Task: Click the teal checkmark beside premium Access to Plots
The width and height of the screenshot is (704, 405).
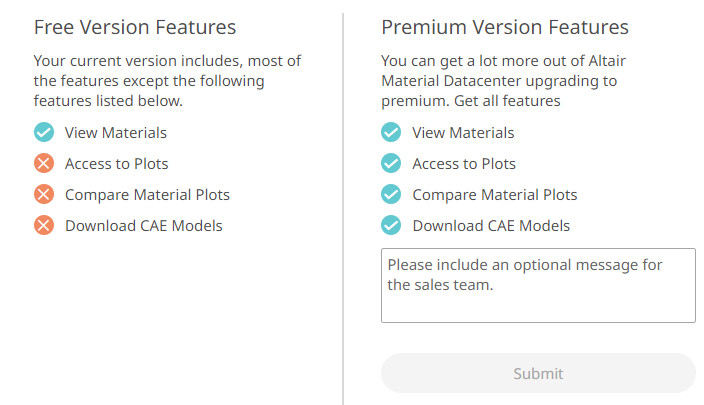Action: (391, 163)
